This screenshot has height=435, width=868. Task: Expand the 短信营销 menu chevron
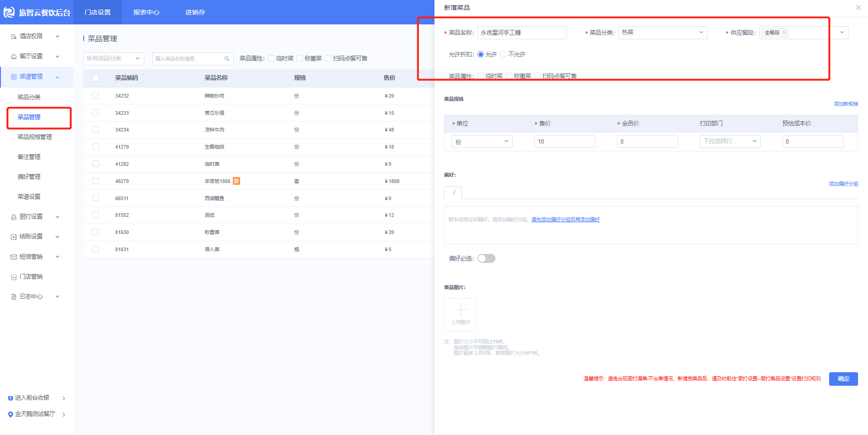click(x=57, y=257)
